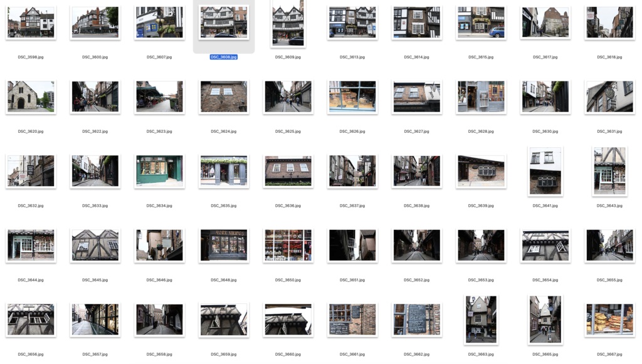The image size is (642, 364).
Task: Select thumbnail of DSC_3644.jpg
Action: (x=31, y=246)
